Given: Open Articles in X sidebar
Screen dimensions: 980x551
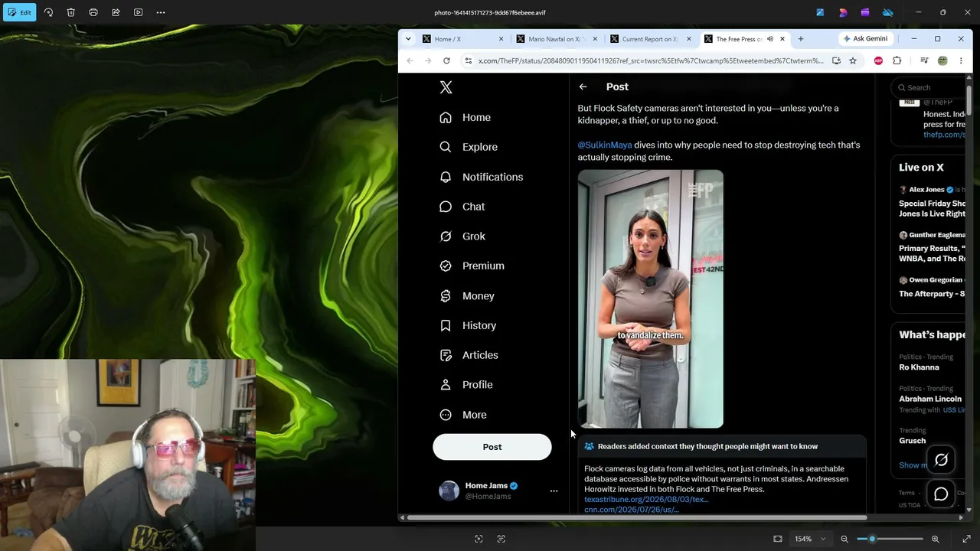Looking at the screenshot, I should [469, 355].
